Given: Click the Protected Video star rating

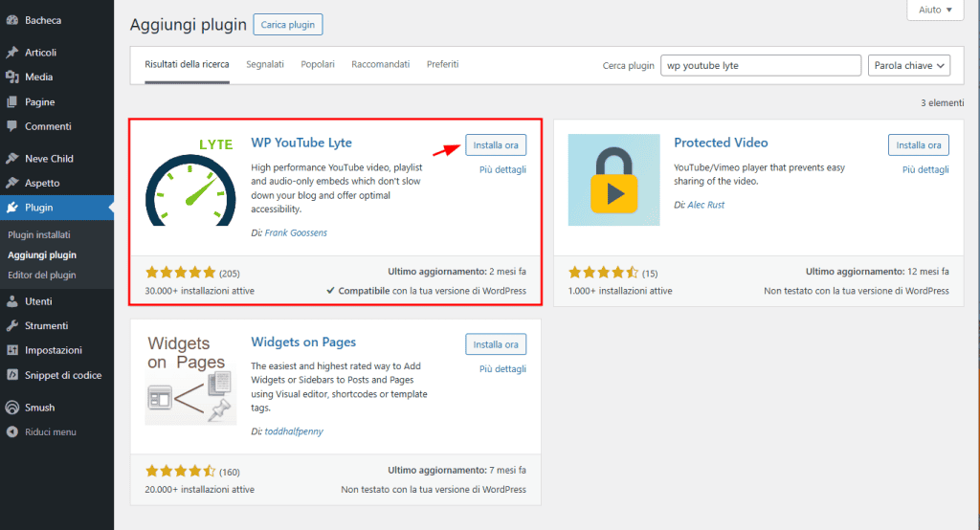Looking at the screenshot, I should click(603, 273).
